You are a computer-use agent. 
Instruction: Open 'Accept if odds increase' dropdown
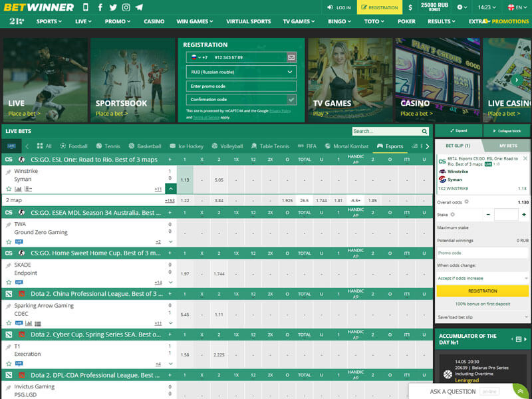(x=482, y=278)
